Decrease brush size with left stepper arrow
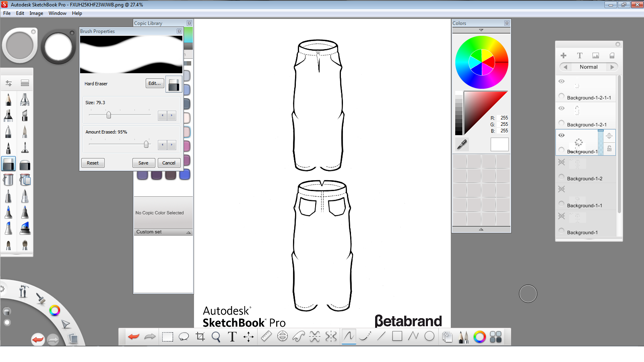The height and width of the screenshot is (362, 644). [x=162, y=115]
